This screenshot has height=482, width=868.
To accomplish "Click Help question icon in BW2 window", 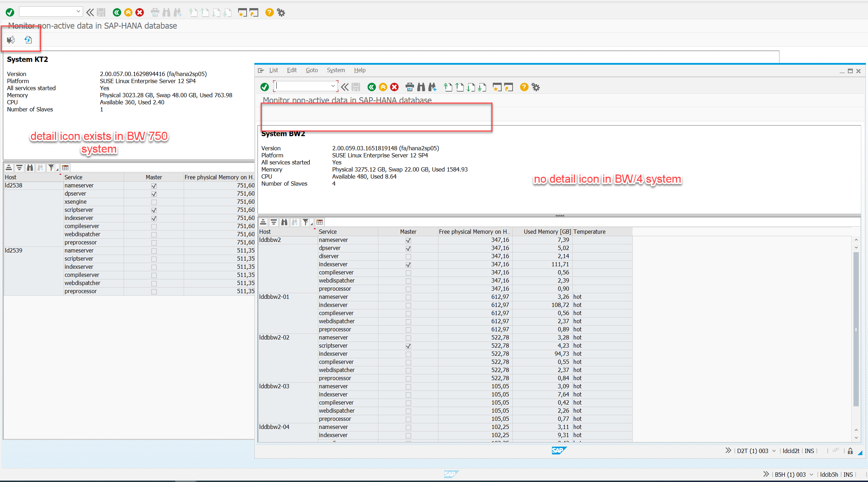I will 524,87.
